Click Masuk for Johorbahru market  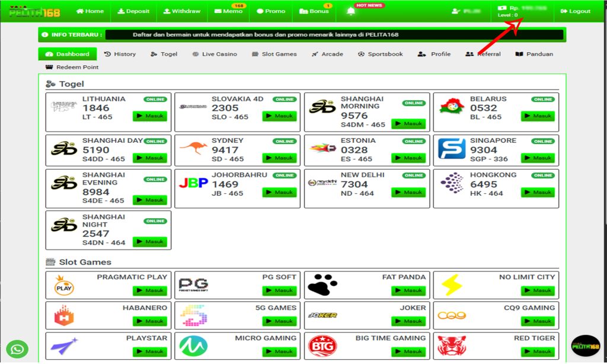pos(279,192)
